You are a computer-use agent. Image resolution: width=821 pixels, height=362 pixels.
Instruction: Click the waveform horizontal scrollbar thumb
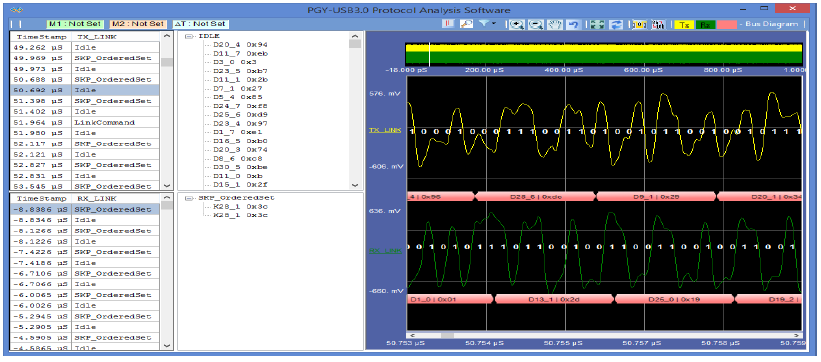[447, 335]
